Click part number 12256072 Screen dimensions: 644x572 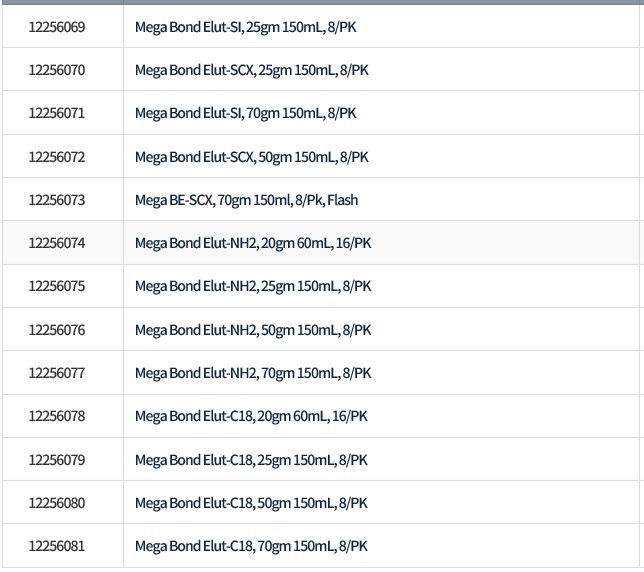pos(57,157)
